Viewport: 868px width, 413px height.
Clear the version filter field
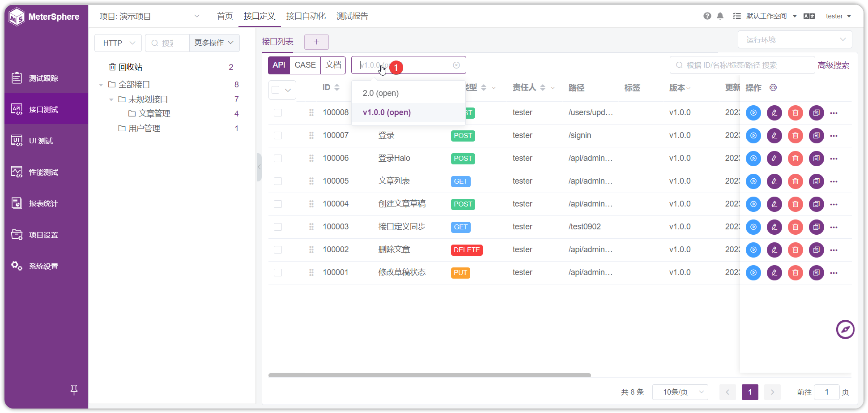456,65
